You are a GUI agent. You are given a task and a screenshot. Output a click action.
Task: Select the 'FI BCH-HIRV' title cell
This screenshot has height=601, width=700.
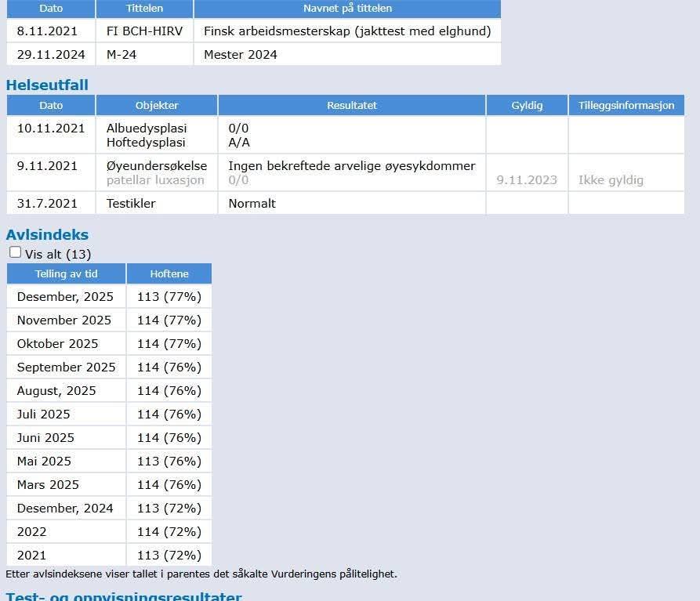click(144, 31)
